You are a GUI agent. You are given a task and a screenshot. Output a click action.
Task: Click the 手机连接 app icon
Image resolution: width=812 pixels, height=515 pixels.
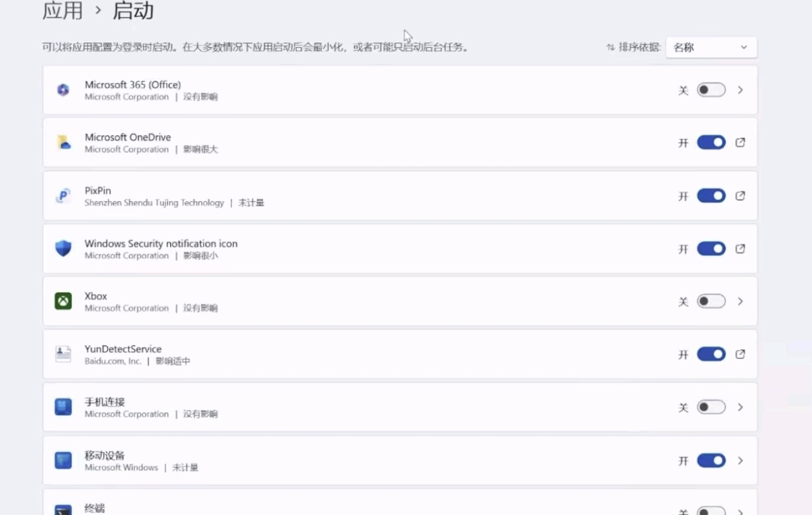coord(63,407)
